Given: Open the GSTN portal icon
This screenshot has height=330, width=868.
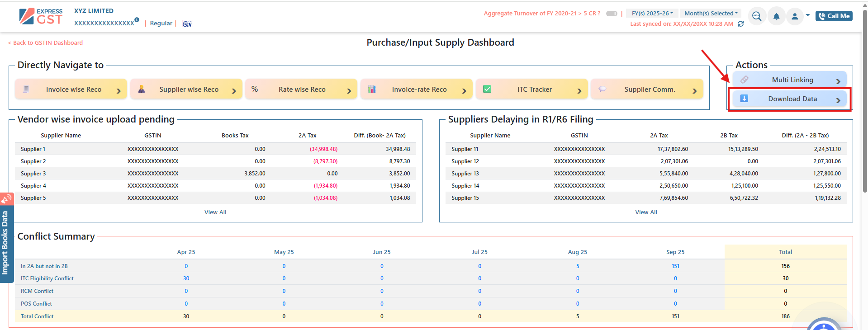Looking at the screenshot, I should 187,24.
